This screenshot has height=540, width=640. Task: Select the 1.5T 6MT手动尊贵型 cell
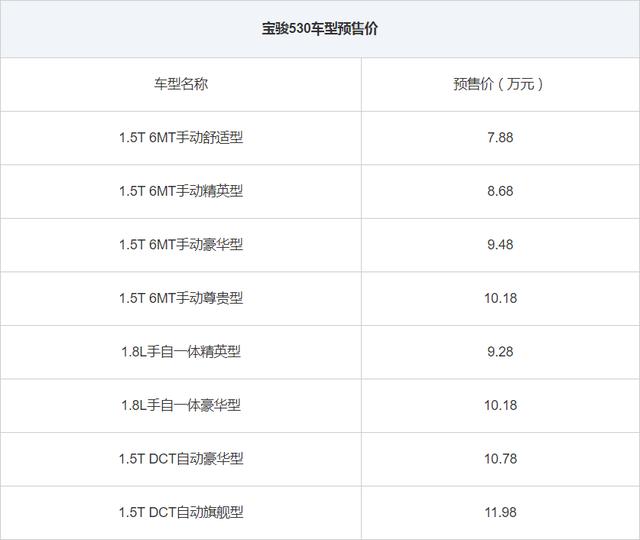coord(181,298)
